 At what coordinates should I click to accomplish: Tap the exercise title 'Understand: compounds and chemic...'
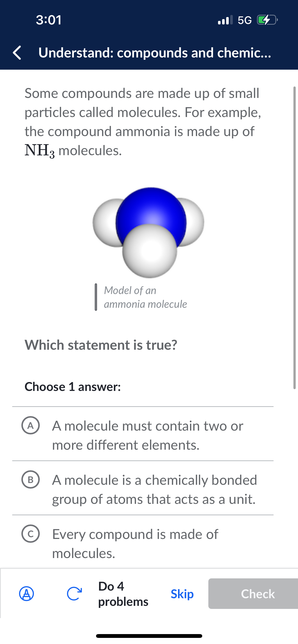[154, 53]
